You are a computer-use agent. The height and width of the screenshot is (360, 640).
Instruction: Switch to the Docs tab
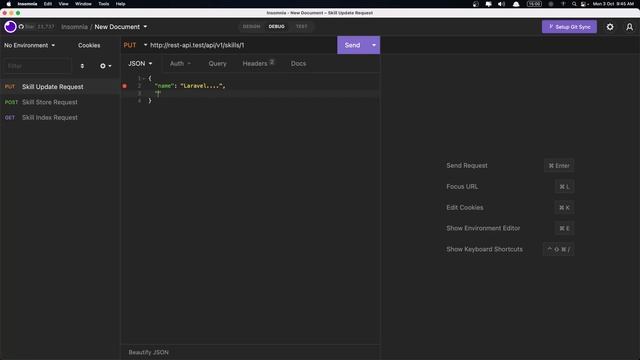click(298, 64)
